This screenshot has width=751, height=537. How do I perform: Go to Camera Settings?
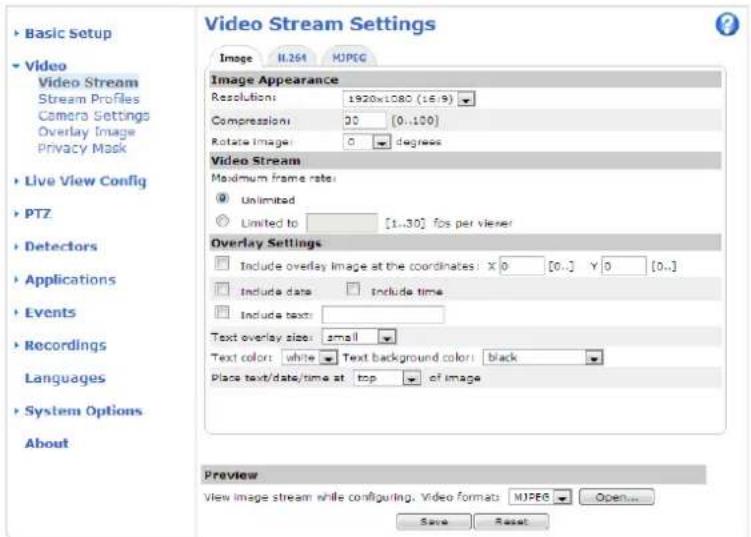[x=94, y=115]
